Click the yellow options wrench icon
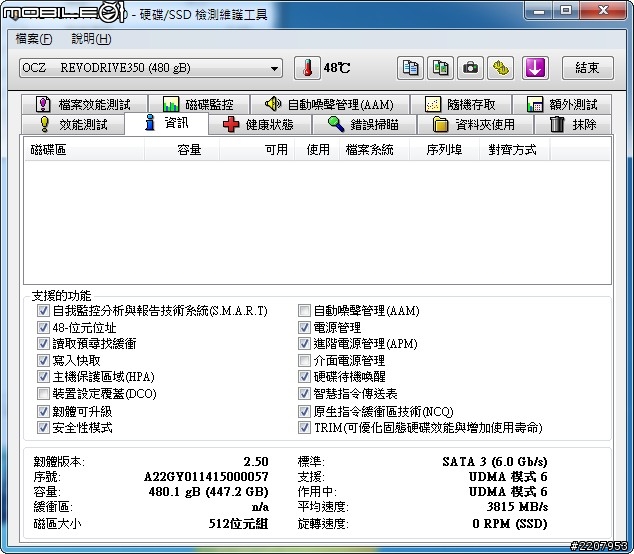Viewport: 634px width, 554px height. [501, 68]
